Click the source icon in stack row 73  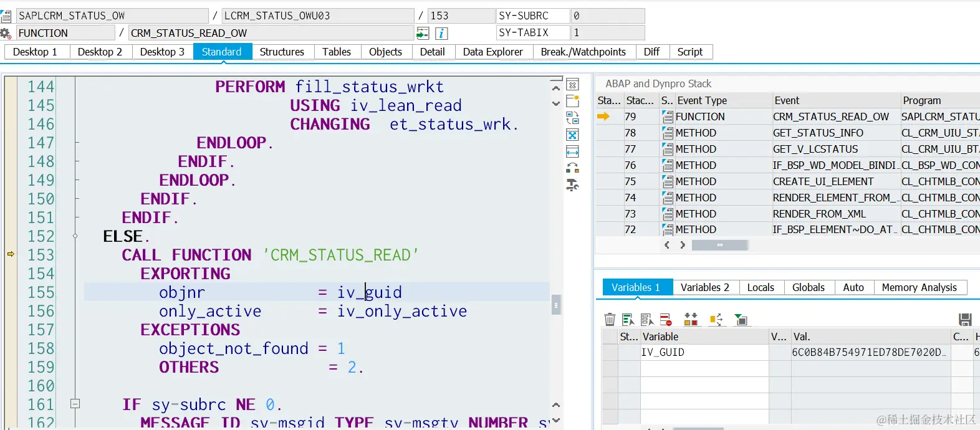(668, 214)
